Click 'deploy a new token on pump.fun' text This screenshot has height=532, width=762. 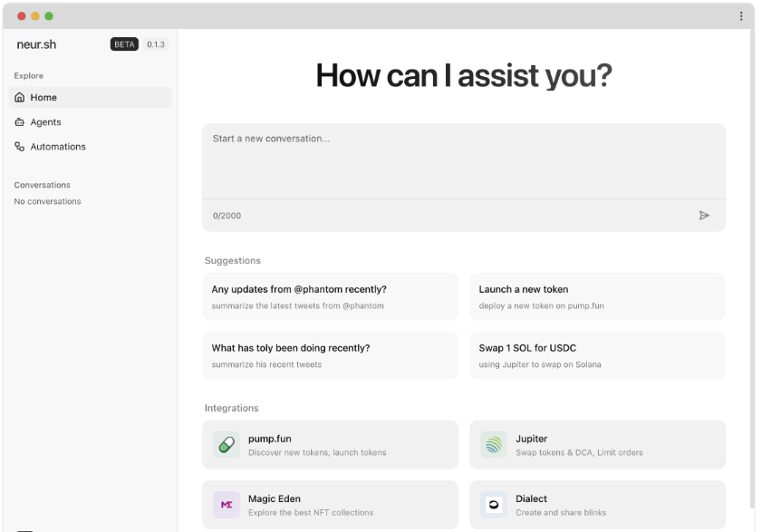click(x=541, y=305)
